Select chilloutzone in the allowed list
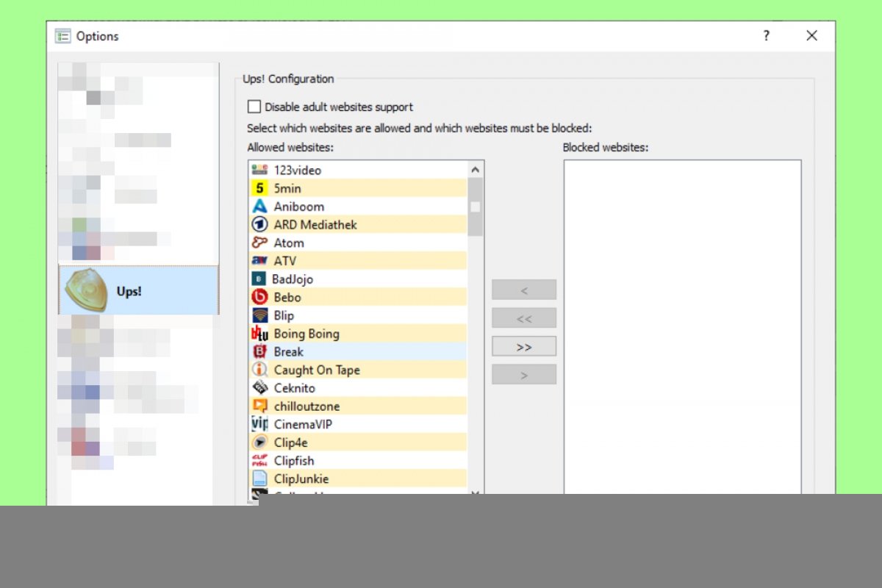This screenshot has width=882, height=588. click(358, 406)
